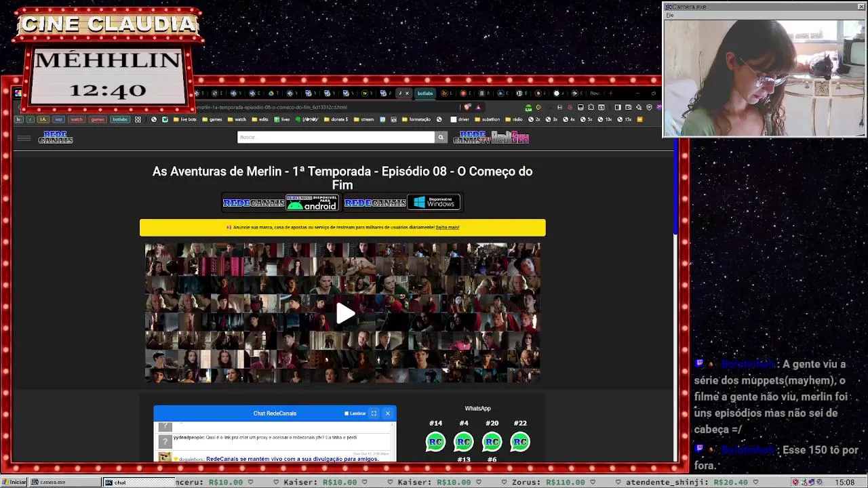
Task: Close the Chat RedeCanais panel
Action: click(x=388, y=413)
